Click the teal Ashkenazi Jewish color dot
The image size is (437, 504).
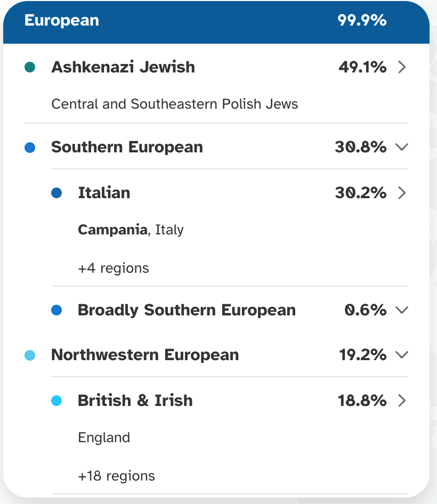coord(30,67)
